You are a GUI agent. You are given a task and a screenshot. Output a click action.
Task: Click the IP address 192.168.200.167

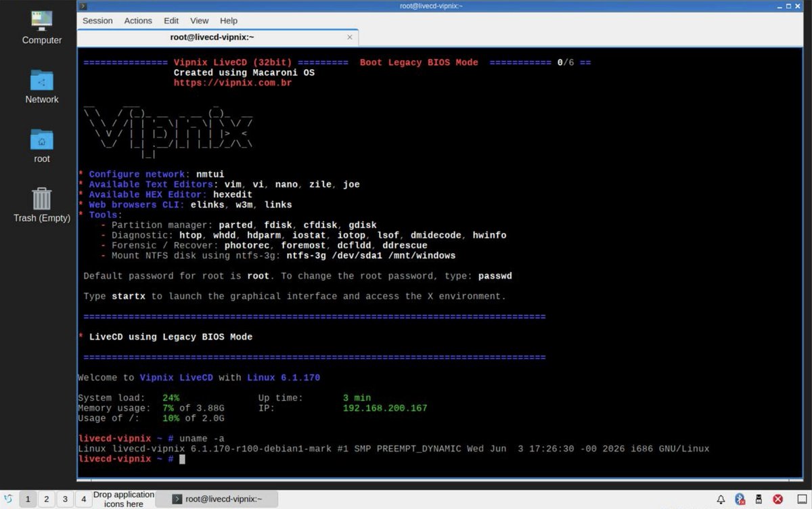coord(385,407)
